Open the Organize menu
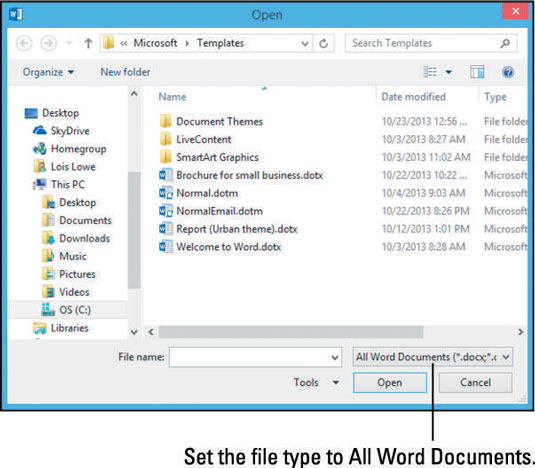 pos(48,72)
